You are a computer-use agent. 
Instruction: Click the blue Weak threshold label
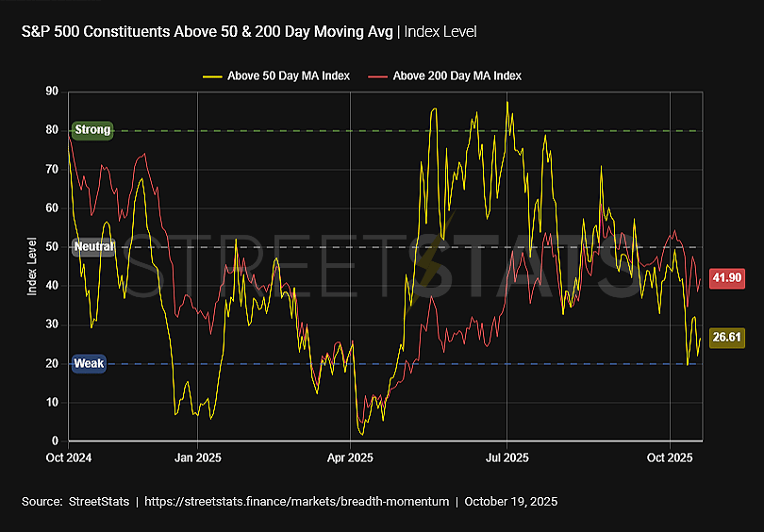pos(89,363)
